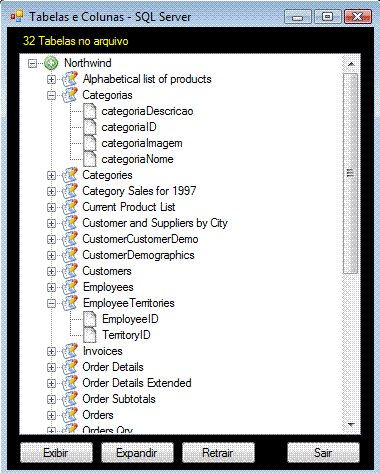This screenshot has width=380, height=473.
Task: Expand the Category Sales for 1997 node
Action: [x=51, y=191]
